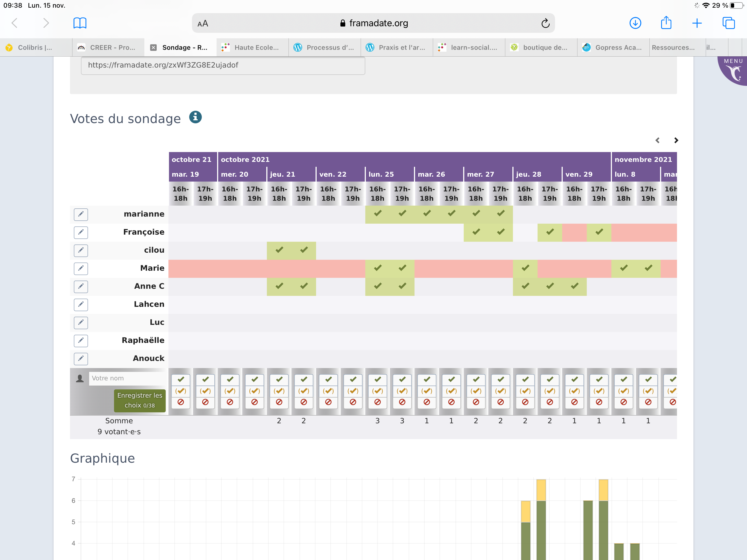The width and height of the screenshot is (747, 560).
Task: Click the Votre nom input field
Action: pyautogui.click(x=128, y=378)
